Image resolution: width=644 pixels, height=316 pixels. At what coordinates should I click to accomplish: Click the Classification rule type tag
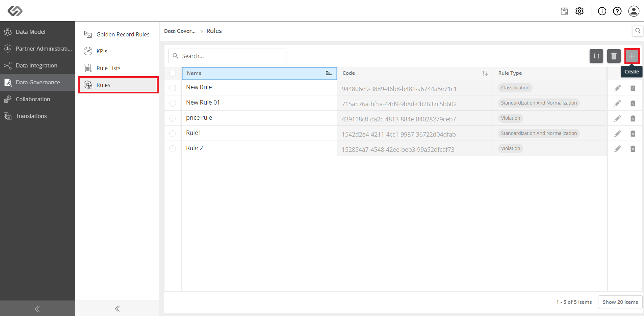515,88
